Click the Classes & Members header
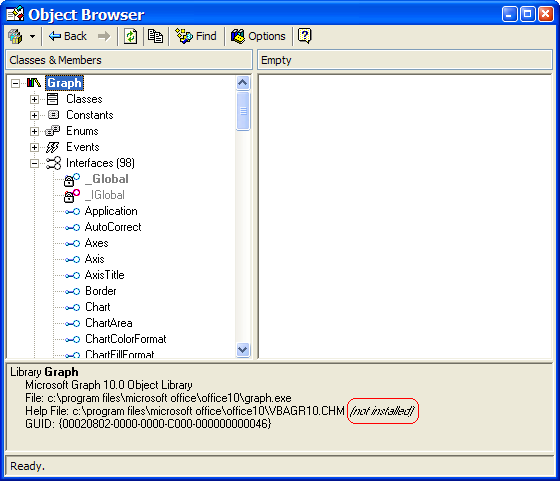This screenshot has height=481, width=560. [129, 60]
